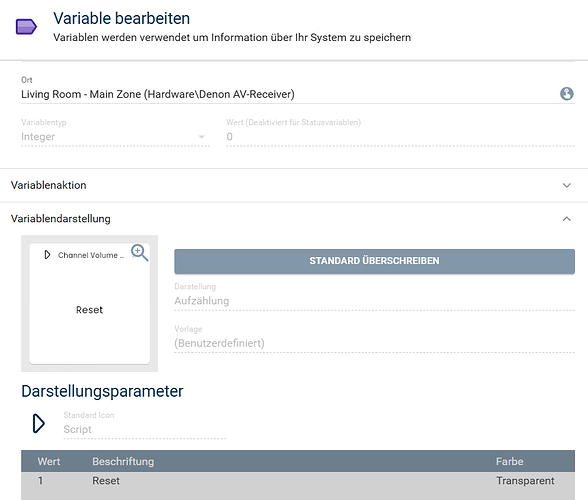Zoom the preview with magnifier icon
This screenshot has width=588, height=500.
pos(139,253)
